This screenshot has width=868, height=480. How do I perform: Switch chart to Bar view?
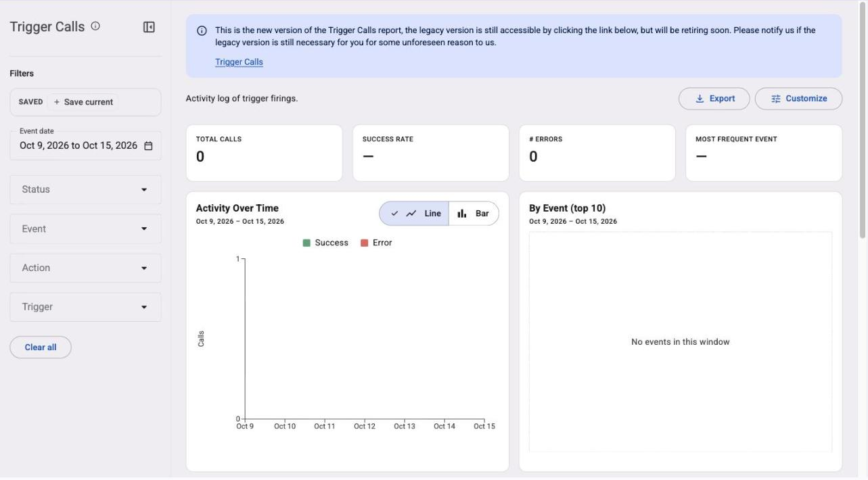click(x=474, y=214)
